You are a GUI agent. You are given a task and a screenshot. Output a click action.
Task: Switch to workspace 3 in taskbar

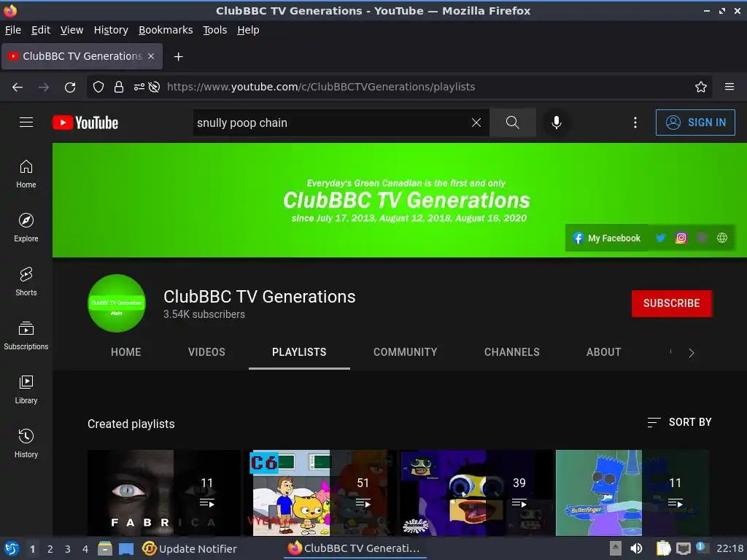pyautogui.click(x=68, y=549)
